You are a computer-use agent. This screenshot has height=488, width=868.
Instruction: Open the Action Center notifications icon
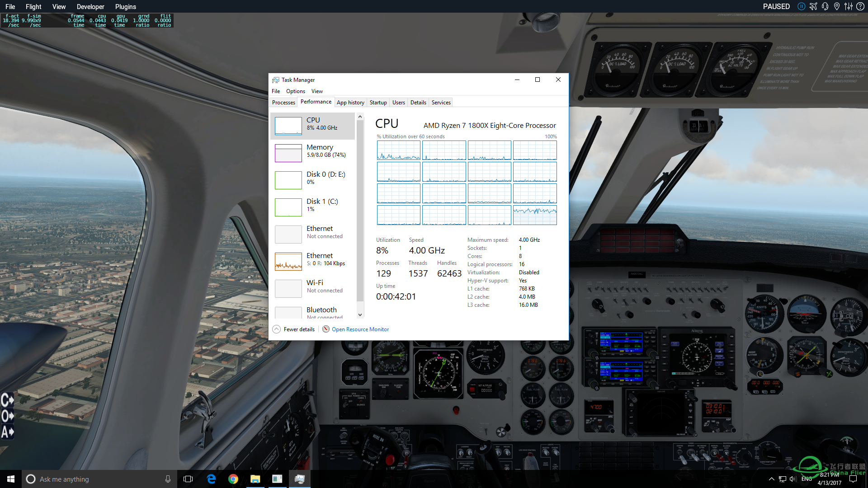853,479
